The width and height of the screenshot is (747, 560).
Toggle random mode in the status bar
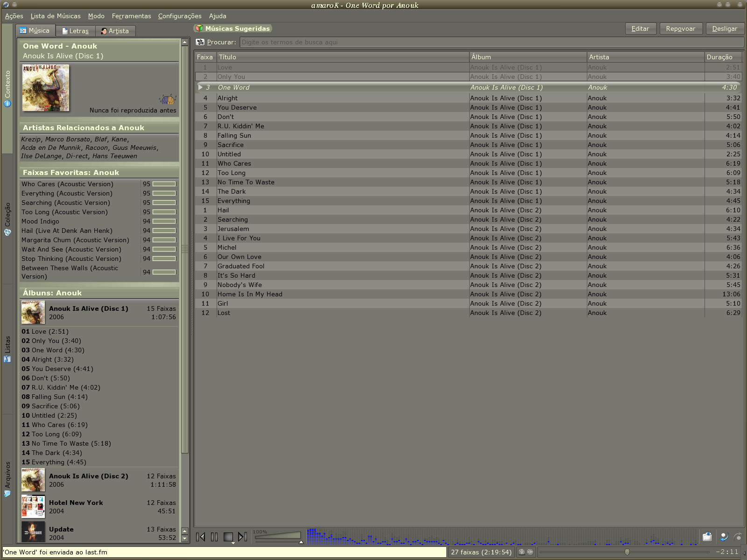coord(521,552)
